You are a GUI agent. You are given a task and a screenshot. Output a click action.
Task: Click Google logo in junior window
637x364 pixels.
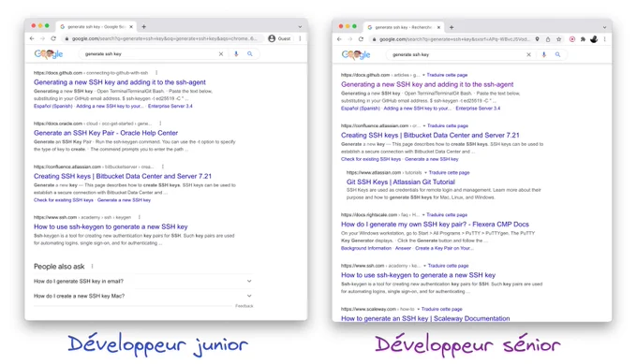49,53
